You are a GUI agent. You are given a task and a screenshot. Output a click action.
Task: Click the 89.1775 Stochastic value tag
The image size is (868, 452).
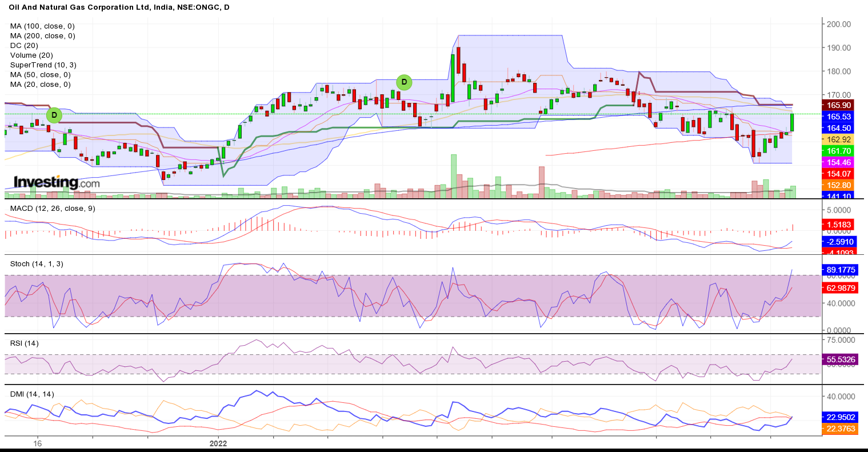pyautogui.click(x=840, y=270)
